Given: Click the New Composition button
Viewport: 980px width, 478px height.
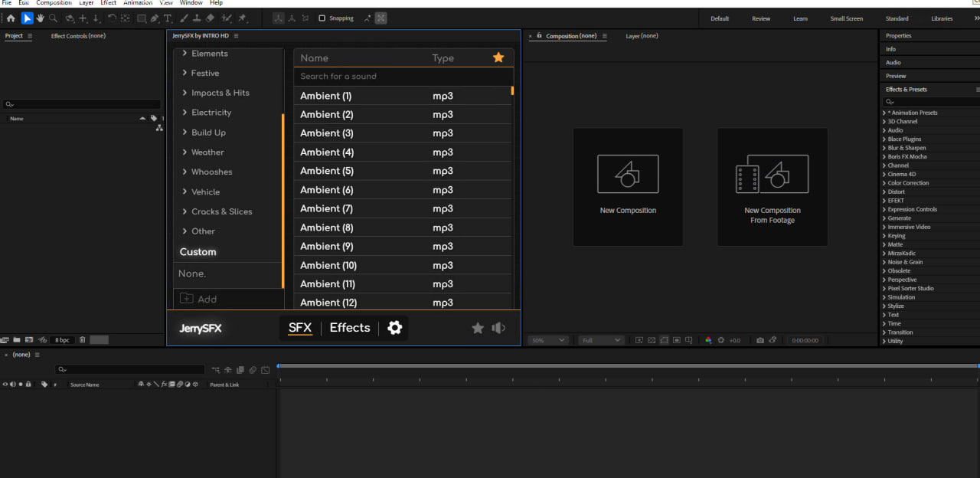Looking at the screenshot, I should [x=628, y=187].
